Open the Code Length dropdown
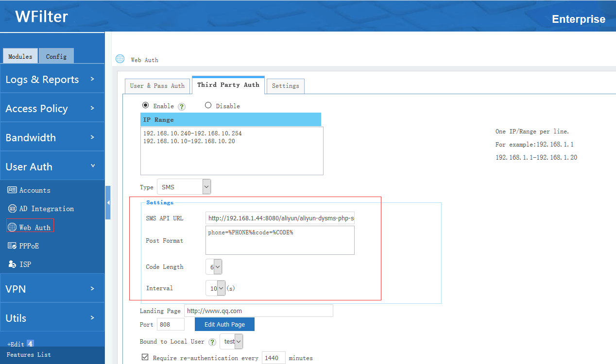 pyautogui.click(x=214, y=266)
